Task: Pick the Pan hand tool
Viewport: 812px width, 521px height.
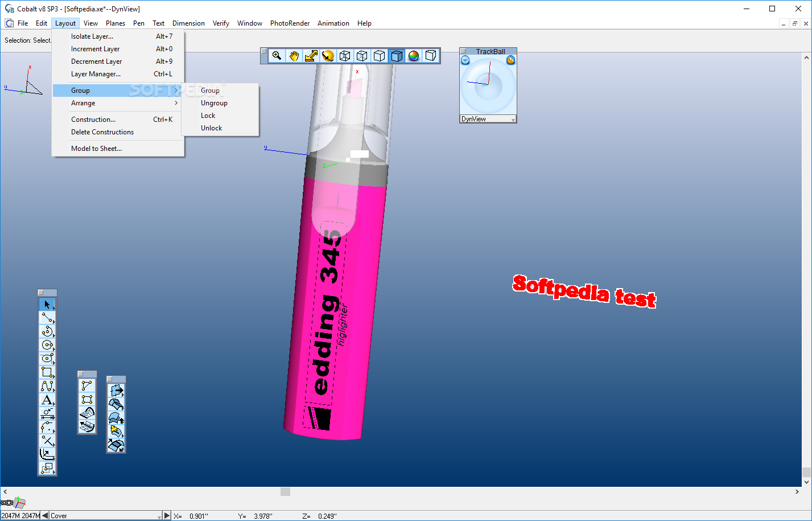Action: (x=294, y=56)
